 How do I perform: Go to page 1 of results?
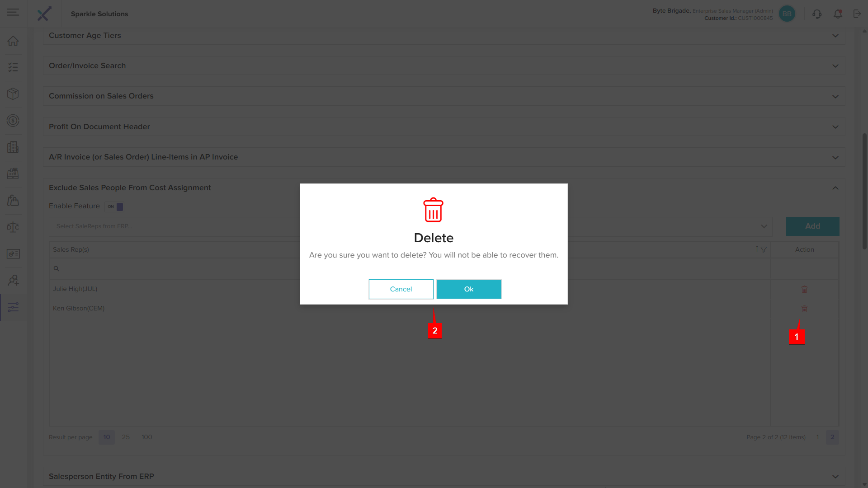817,437
